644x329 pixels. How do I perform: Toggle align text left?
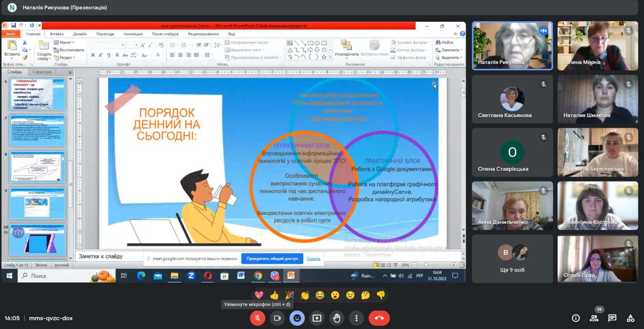(x=172, y=55)
